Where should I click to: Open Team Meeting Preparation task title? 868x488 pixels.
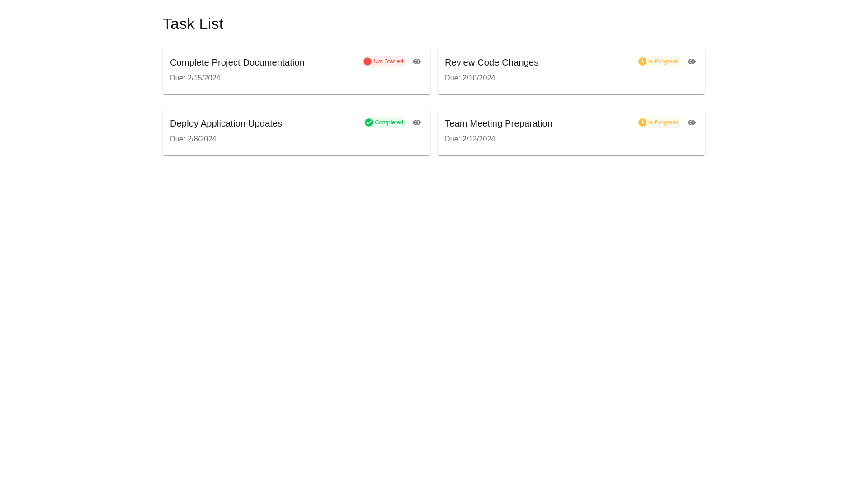point(498,123)
